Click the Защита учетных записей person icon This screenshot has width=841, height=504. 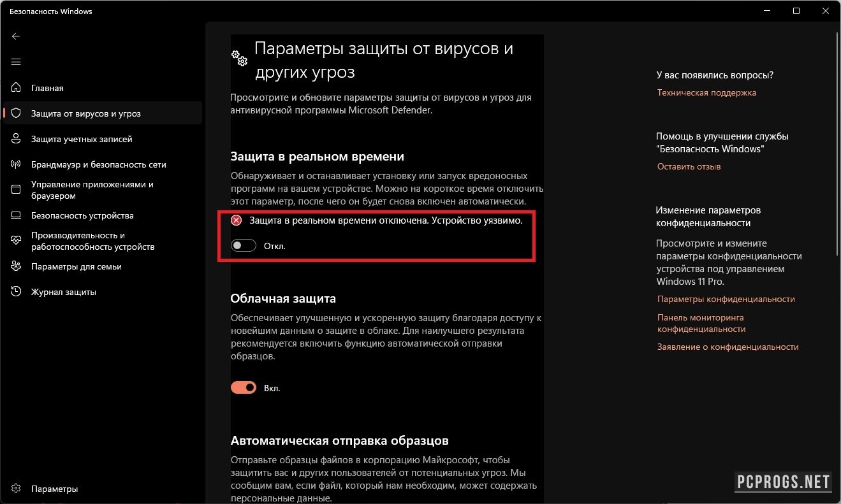tap(17, 139)
